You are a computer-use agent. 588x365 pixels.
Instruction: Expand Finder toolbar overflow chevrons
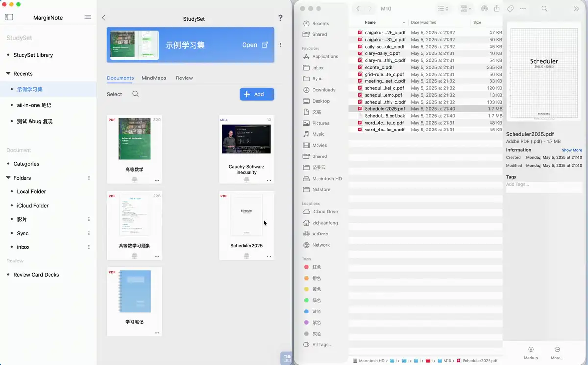[x=576, y=9]
